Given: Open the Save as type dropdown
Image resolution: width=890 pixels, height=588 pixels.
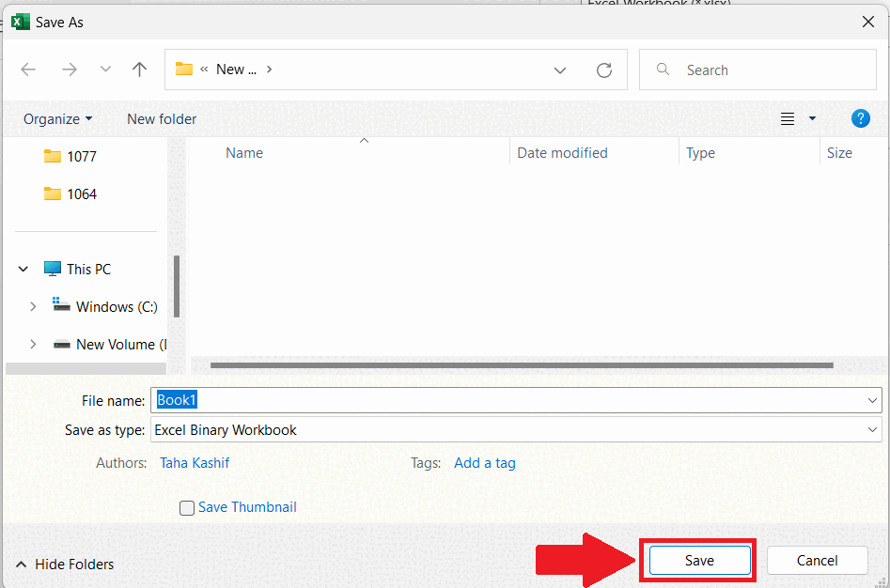Looking at the screenshot, I should click(871, 429).
